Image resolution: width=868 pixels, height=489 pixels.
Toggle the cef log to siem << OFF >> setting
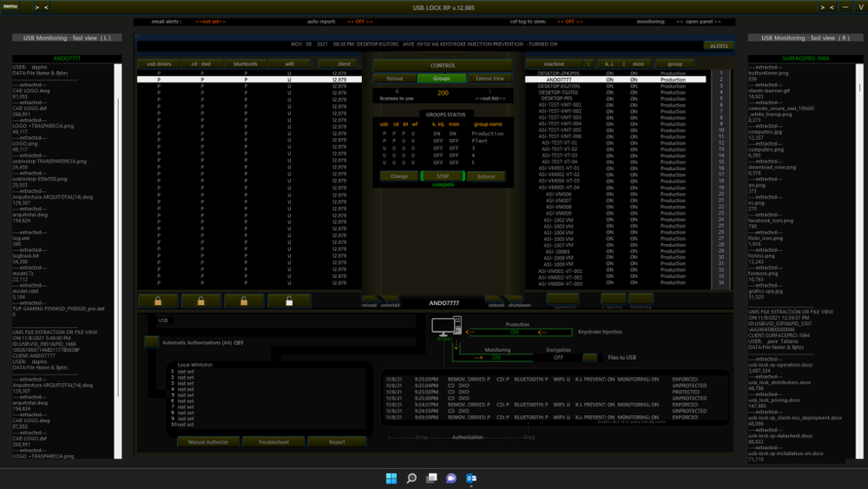(570, 22)
